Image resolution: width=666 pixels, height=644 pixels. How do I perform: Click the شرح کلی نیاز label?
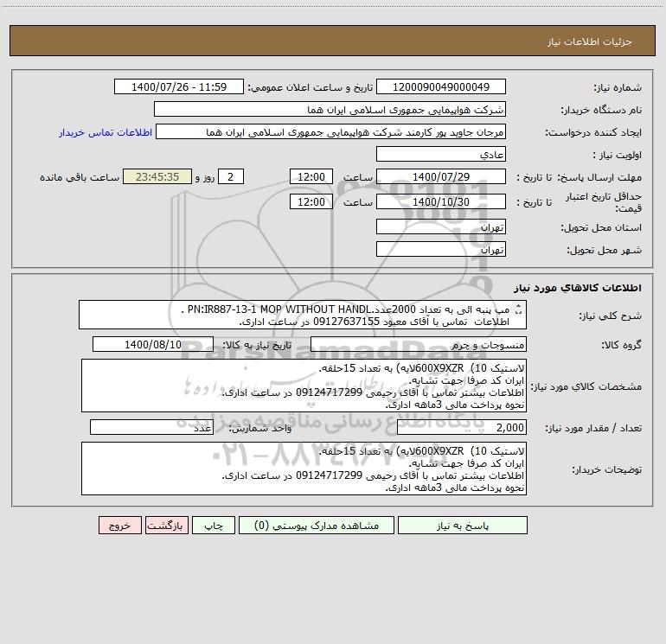click(x=611, y=316)
